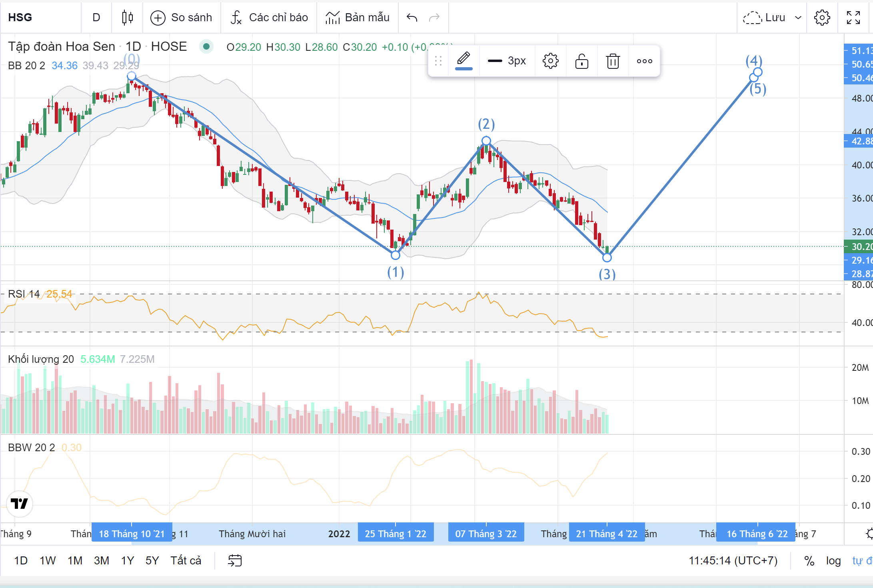The width and height of the screenshot is (873, 588).
Task: Click So sánh compare button
Action: (x=181, y=18)
